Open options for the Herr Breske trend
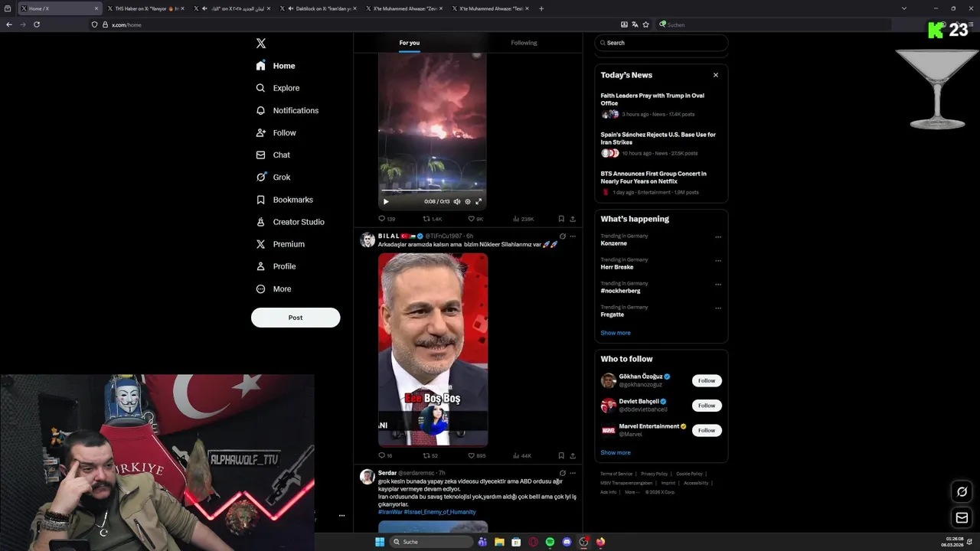The image size is (980, 551). pyautogui.click(x=718, y=261)
